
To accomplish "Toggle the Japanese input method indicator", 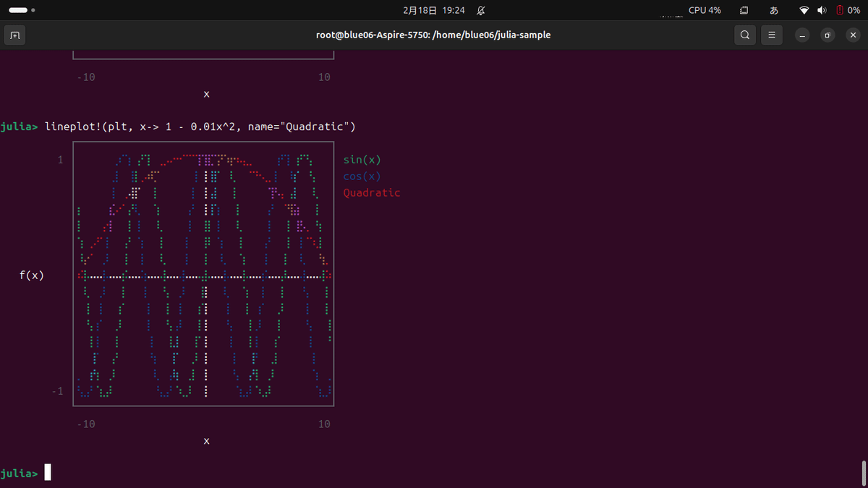I will pos(773,10).
